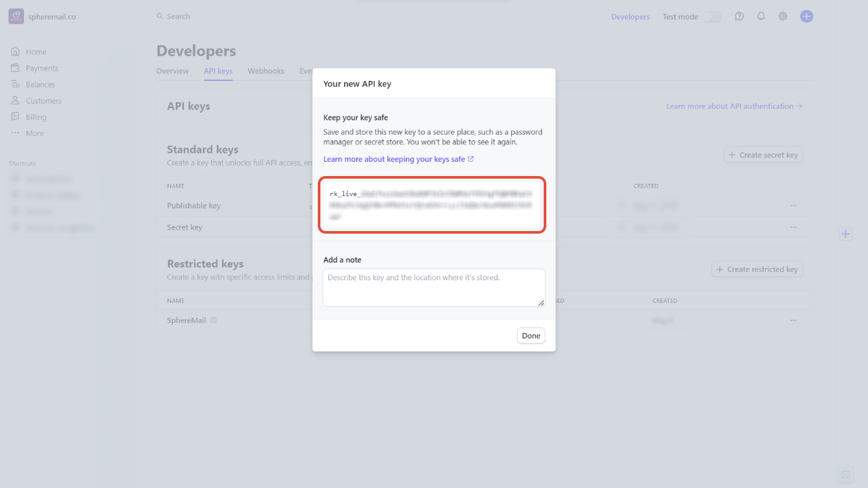This screenshot has width=868, height=488.
Task: Click the Keep your key safe heading
Action: coord(356,118)
